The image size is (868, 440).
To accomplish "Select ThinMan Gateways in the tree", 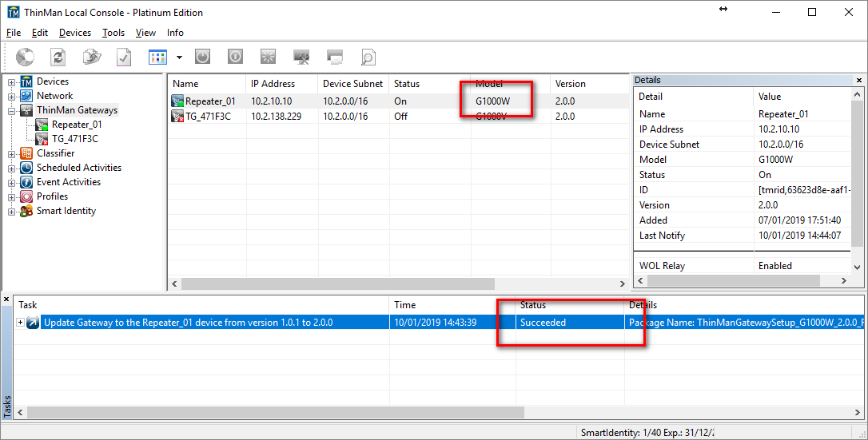I will pos(77,110).
